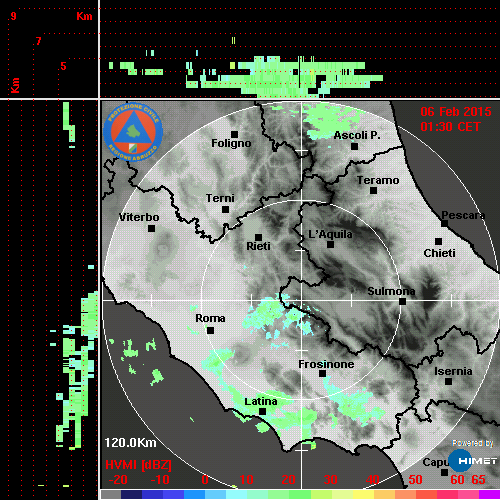Screen dimensions: 500x500
Task: Select the Teramo city marker square
Action: point(373,190)
